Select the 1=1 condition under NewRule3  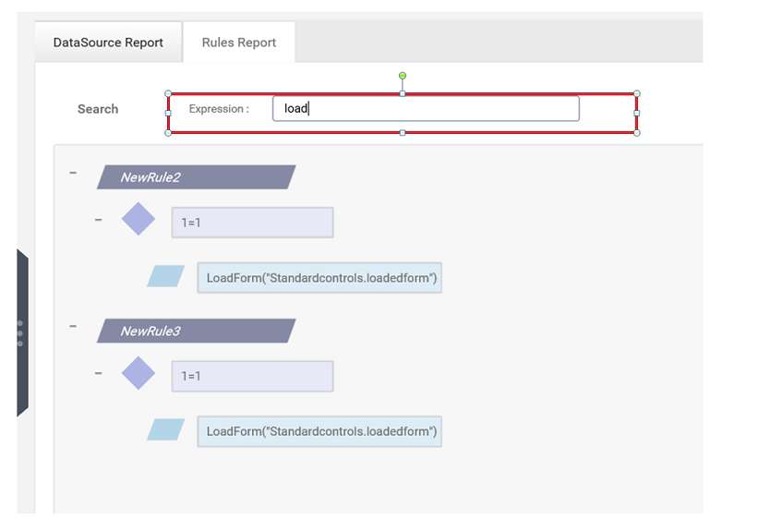(252, 376)
